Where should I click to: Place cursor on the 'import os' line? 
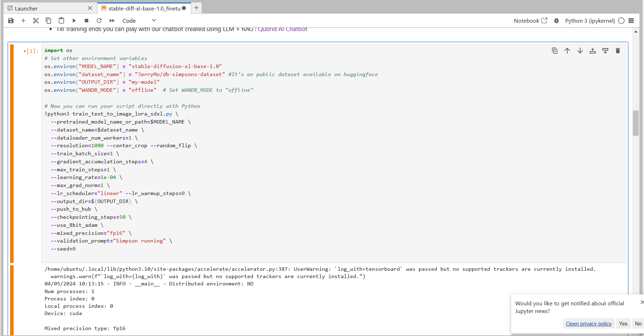click(x=58, y=51)
